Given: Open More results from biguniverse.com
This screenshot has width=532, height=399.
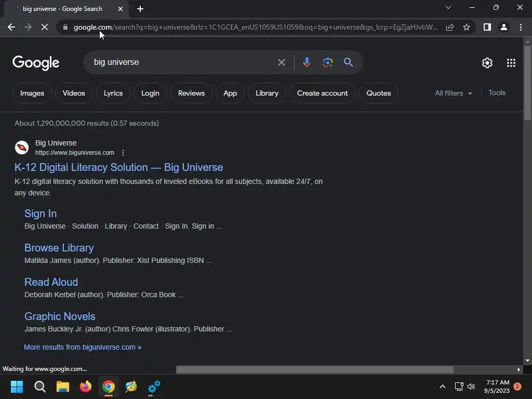Looking at the screenshot, I should coord(83,347).
